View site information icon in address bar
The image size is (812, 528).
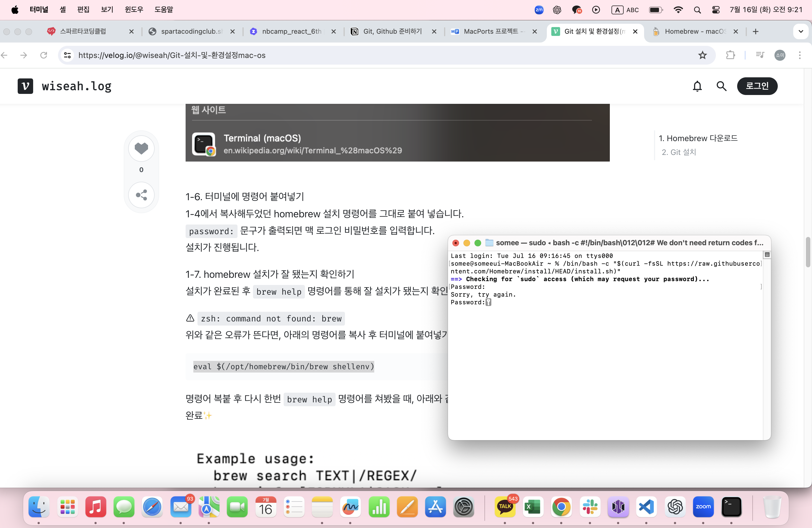point(68,55)
